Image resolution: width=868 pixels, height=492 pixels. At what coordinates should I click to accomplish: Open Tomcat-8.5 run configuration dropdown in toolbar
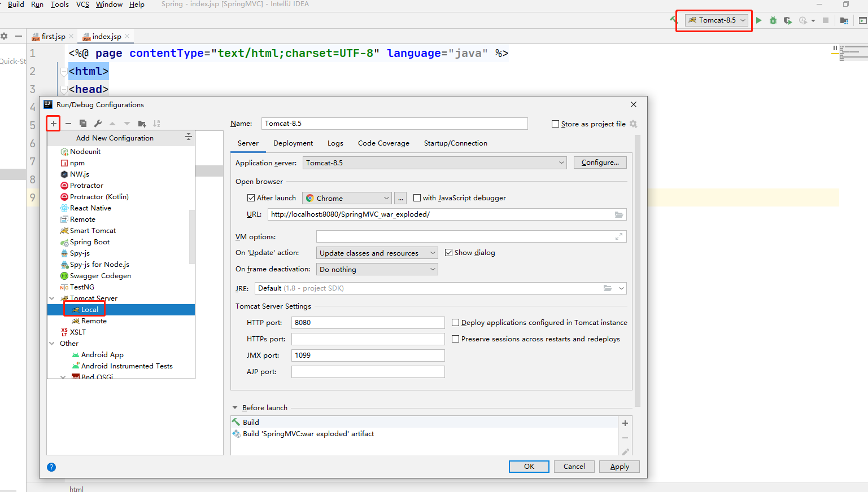coord(717,20)
